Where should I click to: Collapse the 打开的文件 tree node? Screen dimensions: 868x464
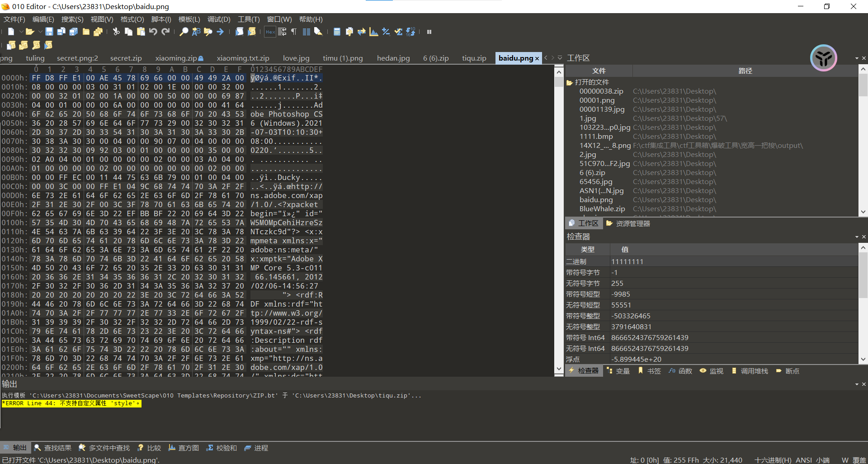[570, 82]
